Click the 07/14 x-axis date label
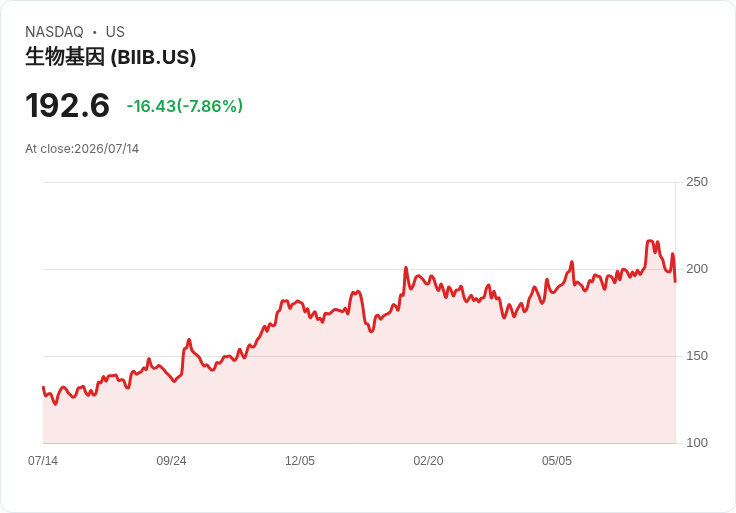The height and width of the screenshot is (513, 736). [x=43, y=460]
